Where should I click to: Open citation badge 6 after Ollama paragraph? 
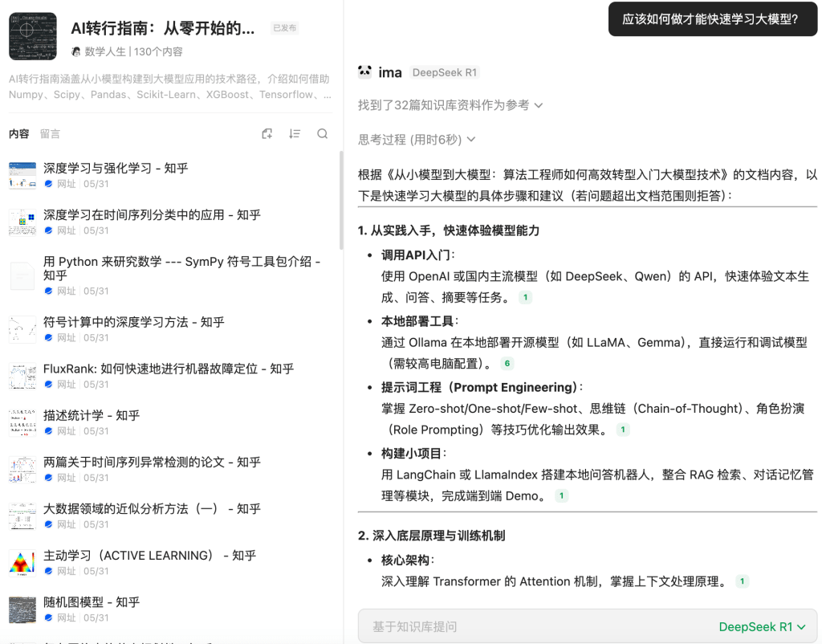tap(507, 364)
